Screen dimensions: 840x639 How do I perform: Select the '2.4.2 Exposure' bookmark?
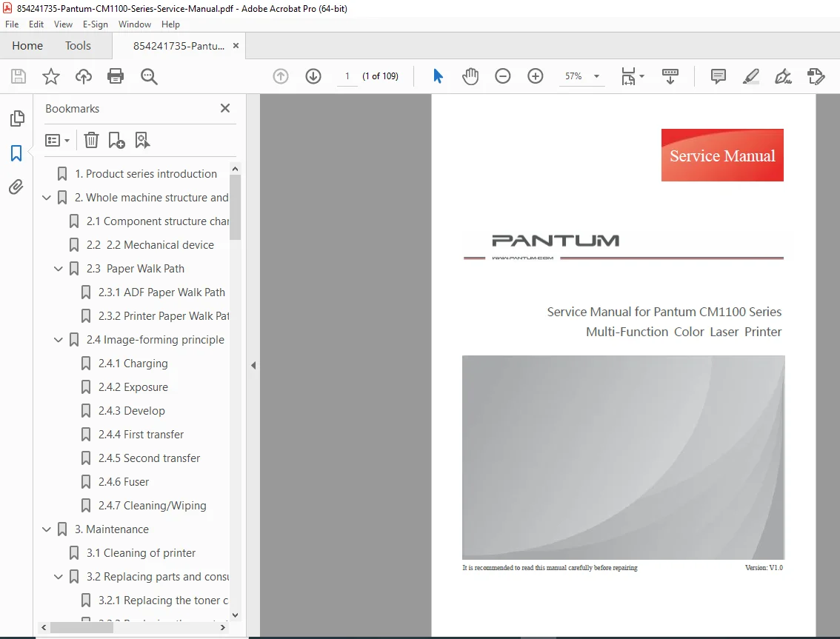click(133, 387)
